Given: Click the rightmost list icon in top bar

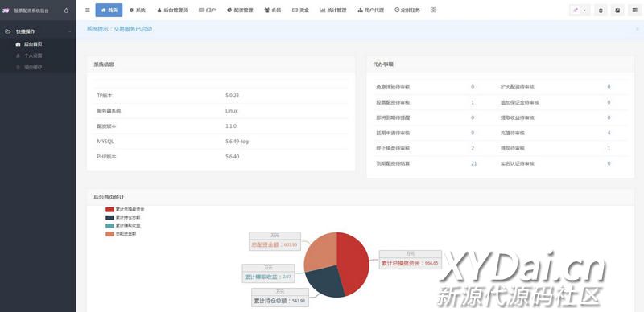Looking at the screenshot, I should [635, 10].
